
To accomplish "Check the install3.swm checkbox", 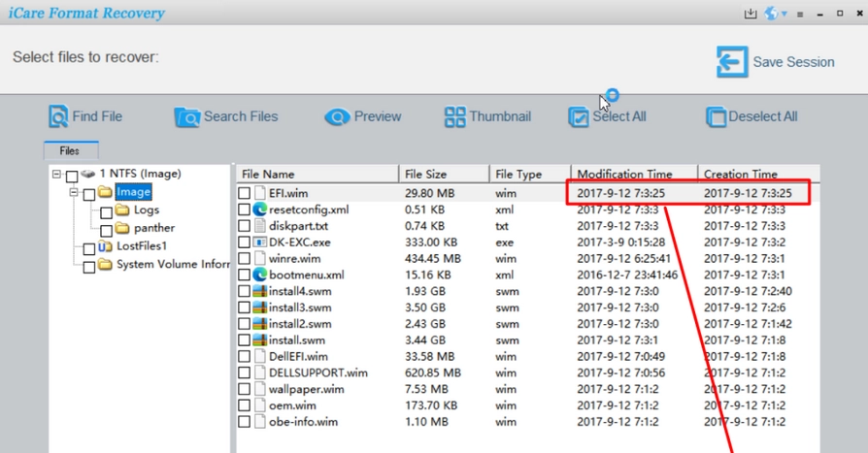I will [244, 307].
